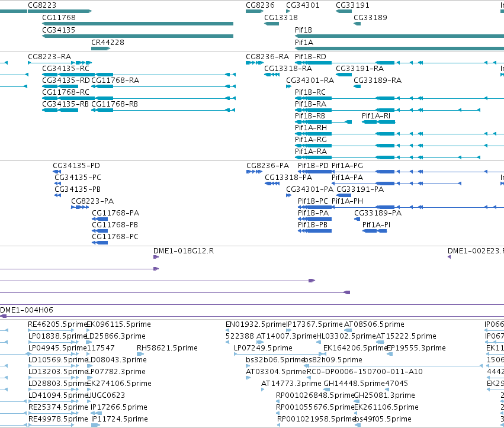Click EST LP07249.5prime

[263, 348]
